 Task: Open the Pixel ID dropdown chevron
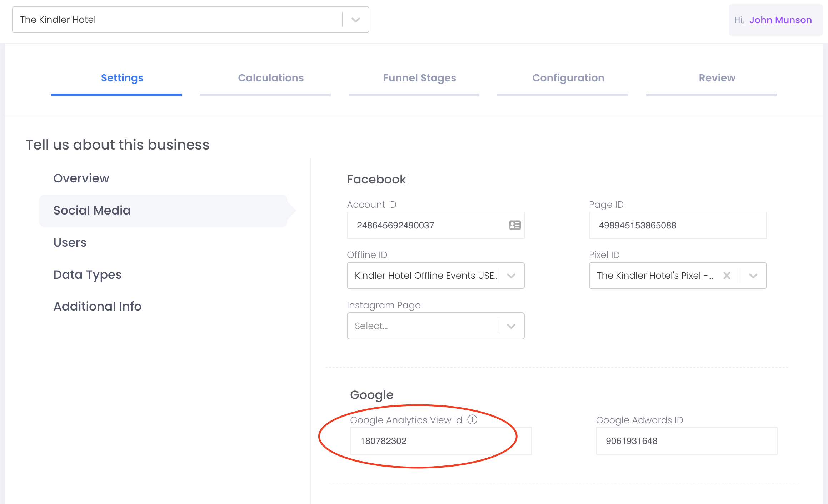(x=753, y=276)
